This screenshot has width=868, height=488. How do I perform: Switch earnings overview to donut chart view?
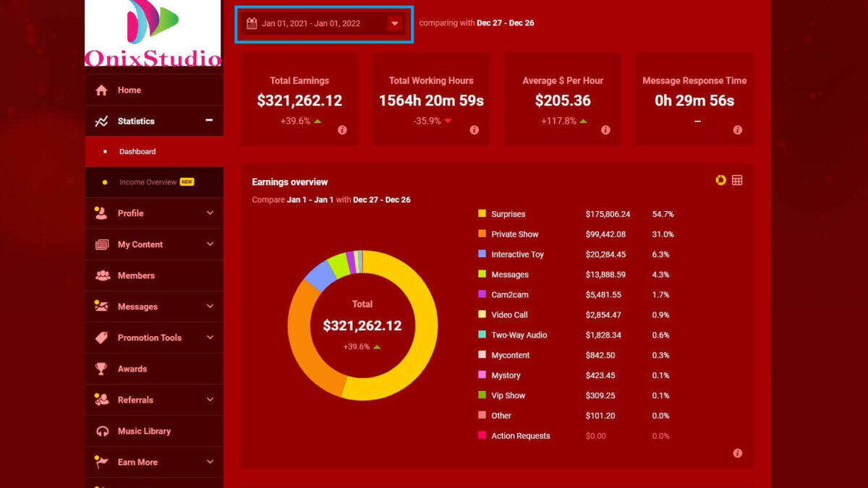tap(720, 180)
